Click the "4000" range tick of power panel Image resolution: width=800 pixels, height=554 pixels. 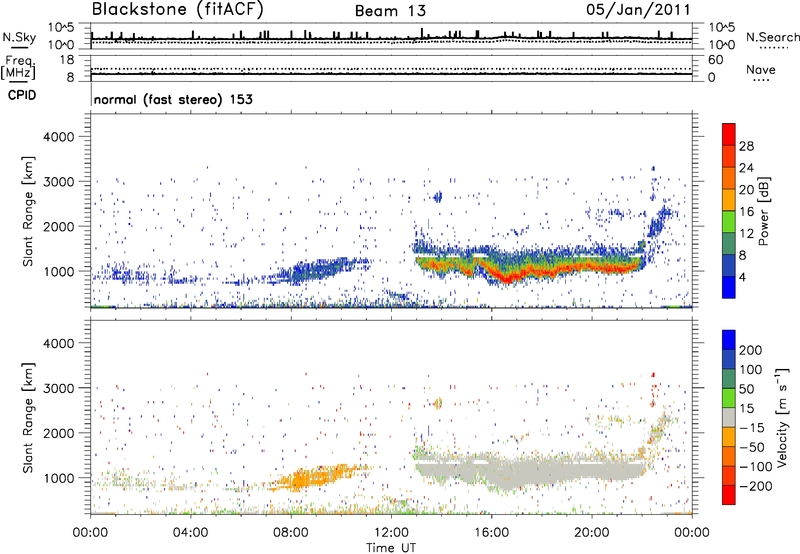pos(59,137)
